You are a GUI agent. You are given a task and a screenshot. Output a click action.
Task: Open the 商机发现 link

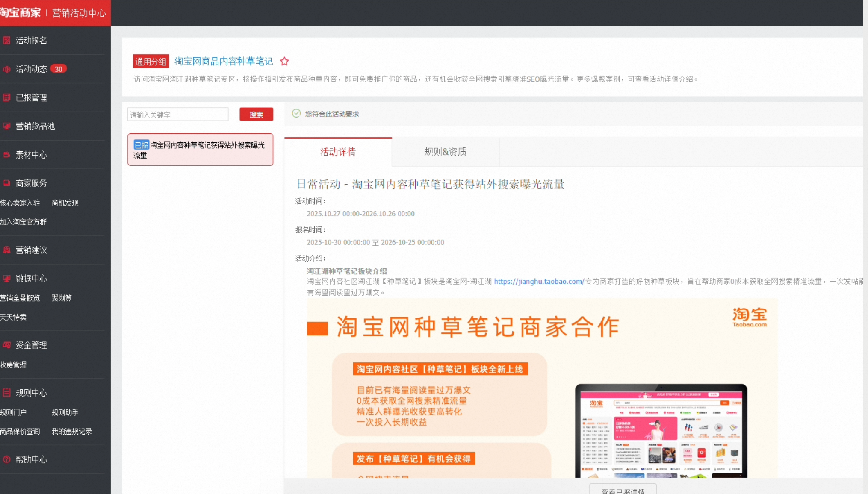[65, 203]
